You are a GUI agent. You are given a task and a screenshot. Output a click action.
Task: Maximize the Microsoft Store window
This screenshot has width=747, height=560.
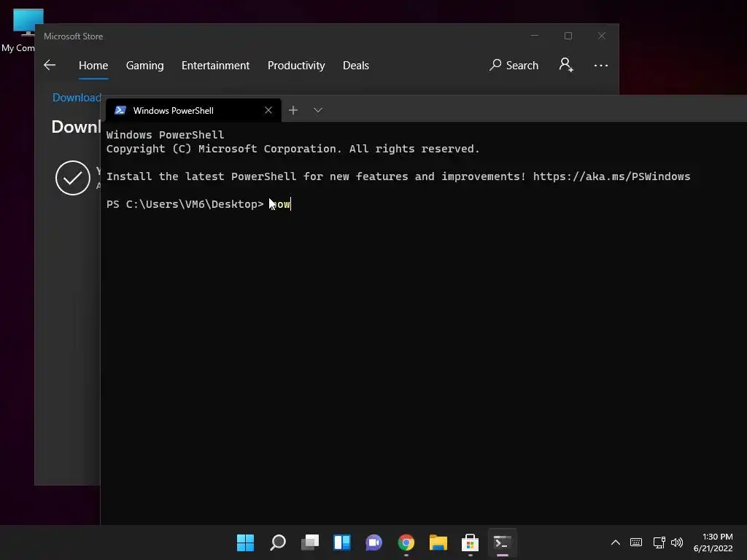click(568, 36)
